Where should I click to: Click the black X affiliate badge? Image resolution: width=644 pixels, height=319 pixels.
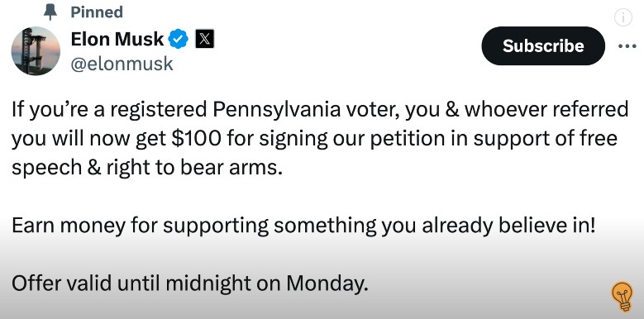click(204, 40)
